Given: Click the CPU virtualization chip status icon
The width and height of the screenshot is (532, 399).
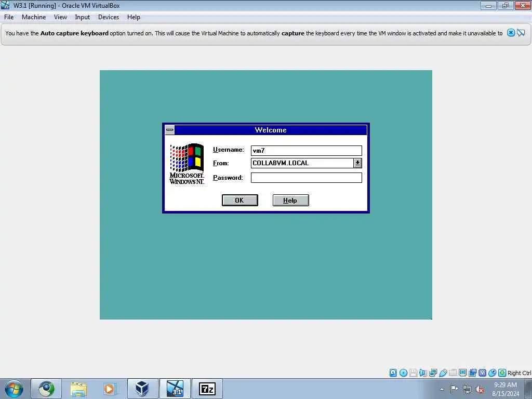Looking at the screenshot, I should click(x=482, y=373).
